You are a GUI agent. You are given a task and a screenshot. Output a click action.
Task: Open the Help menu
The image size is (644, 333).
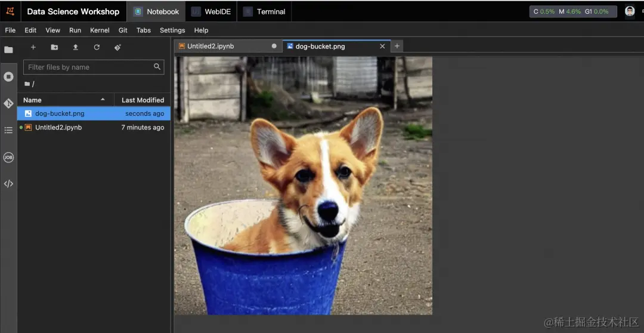pos(202,30)
